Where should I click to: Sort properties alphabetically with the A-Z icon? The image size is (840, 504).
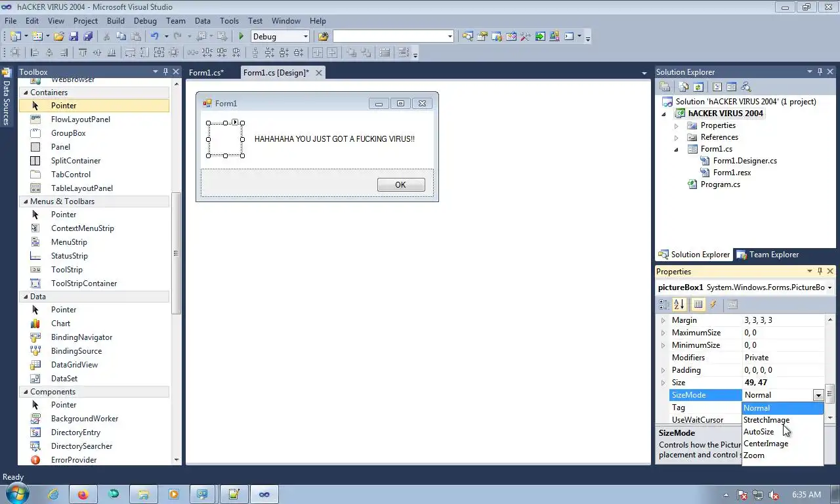click(x=679, y=304)
